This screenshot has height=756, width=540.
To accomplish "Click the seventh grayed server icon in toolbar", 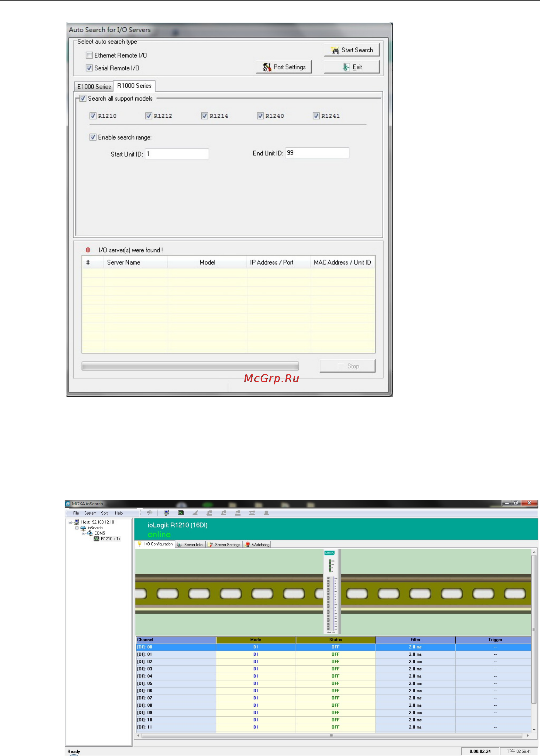I will point(238,513).
